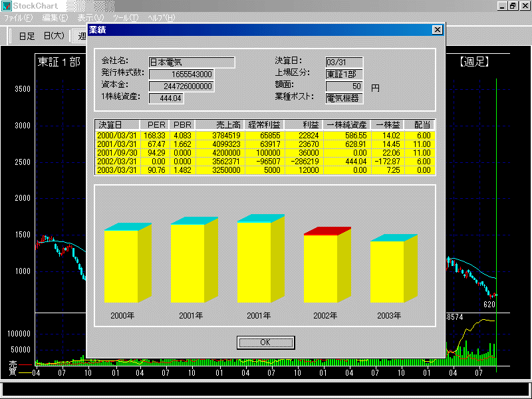Screen dimensions: 532x399
Task: Click the 620 price label on chart
Action: 489,305
